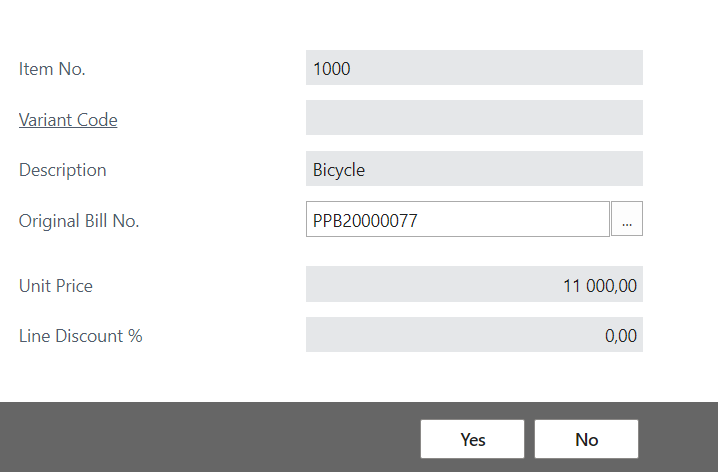Click the Original Bill No. label
The width and height of the screenshot is (718, 472).
click(x=79, y=221)
